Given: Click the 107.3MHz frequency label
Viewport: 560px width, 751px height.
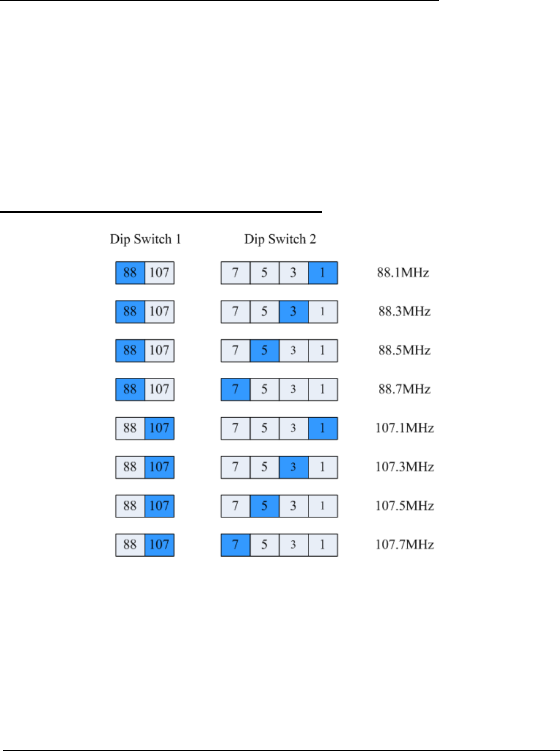Looking at the screenshot, I should click(404, 467).
